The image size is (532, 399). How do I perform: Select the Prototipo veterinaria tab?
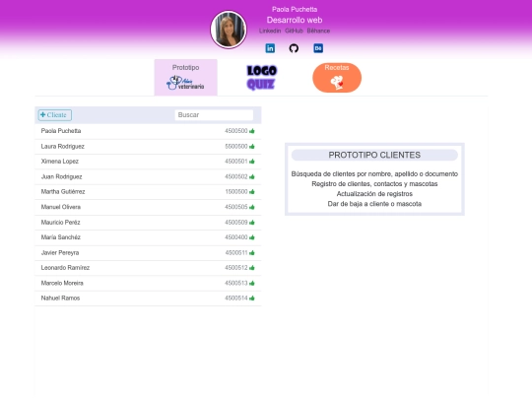click(x=185, y=78)
